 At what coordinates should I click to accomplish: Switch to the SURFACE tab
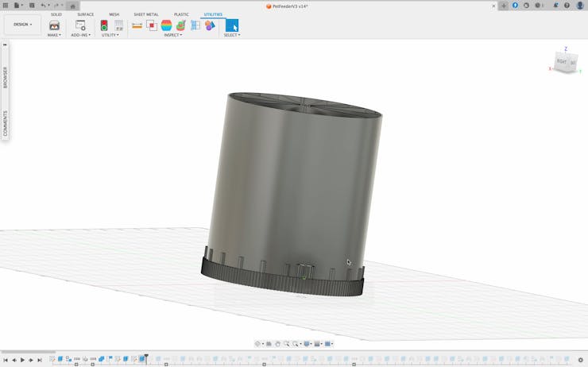click(86, 14)
